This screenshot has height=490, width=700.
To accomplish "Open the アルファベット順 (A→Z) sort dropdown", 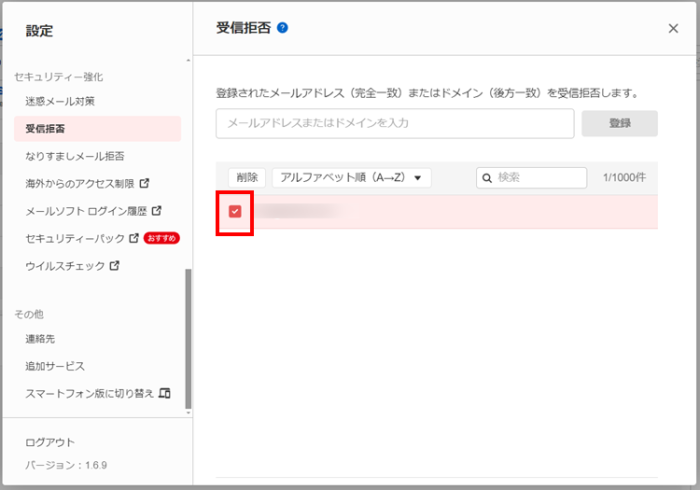I will 351,177.
